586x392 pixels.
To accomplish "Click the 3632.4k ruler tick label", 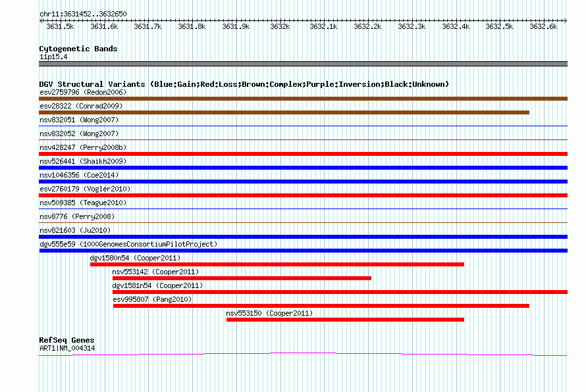I will pyautogui.click(x=456, y=26).
